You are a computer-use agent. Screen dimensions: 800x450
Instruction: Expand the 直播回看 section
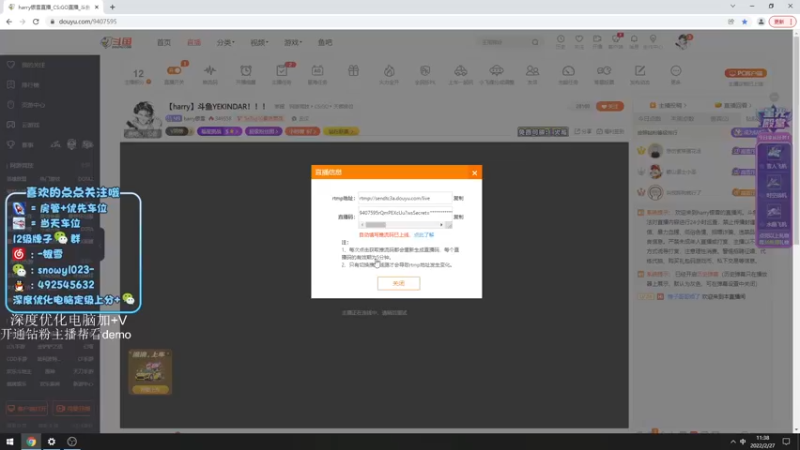pyautogui.click(x=734, y=105)
